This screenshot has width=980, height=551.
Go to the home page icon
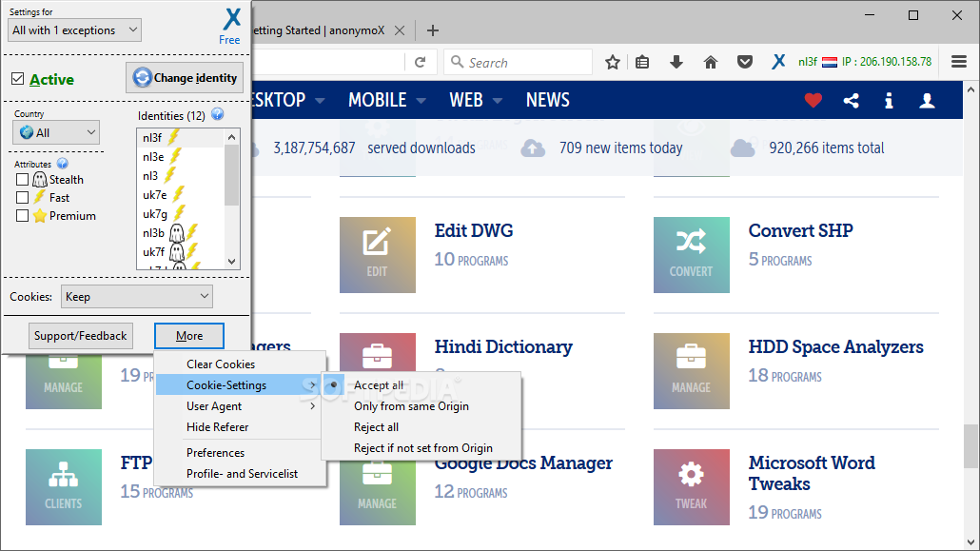point(711,62)
